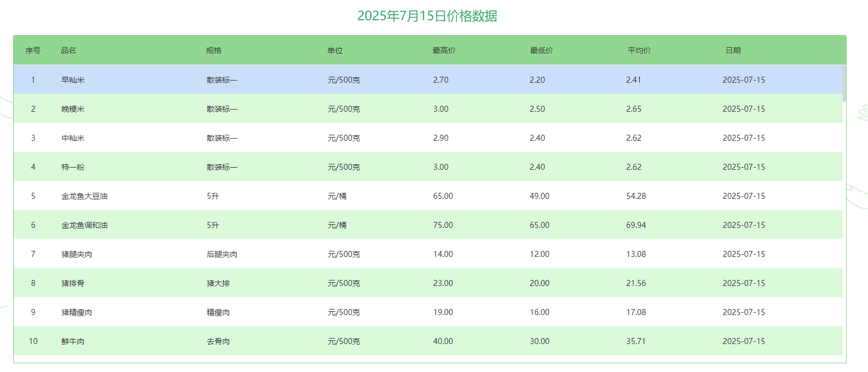Image resolution: width=868 pixels, height=372 pixels.
Task: Click 元/桶 unit in 金龙鱼调和油 row
Action: (337, 225)
